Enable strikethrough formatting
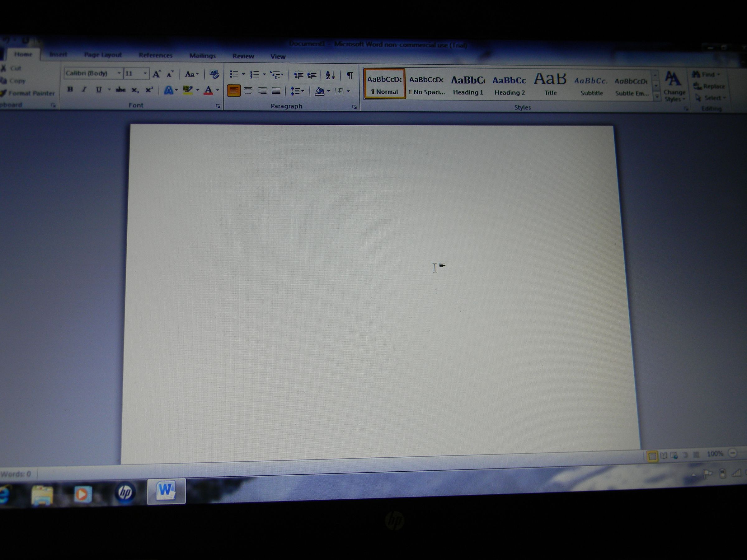Screen dimensions: 747x560 (120, 90)
